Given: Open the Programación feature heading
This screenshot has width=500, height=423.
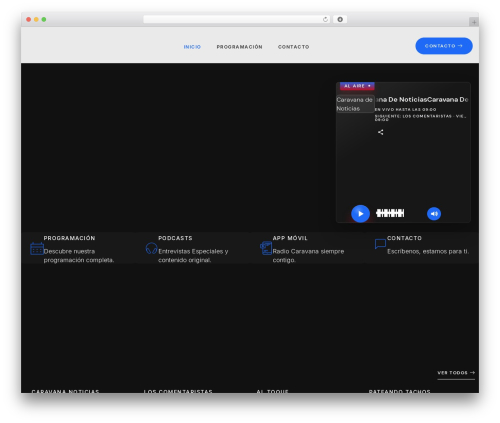Looking at the screenshot, I should coord(69,238).
